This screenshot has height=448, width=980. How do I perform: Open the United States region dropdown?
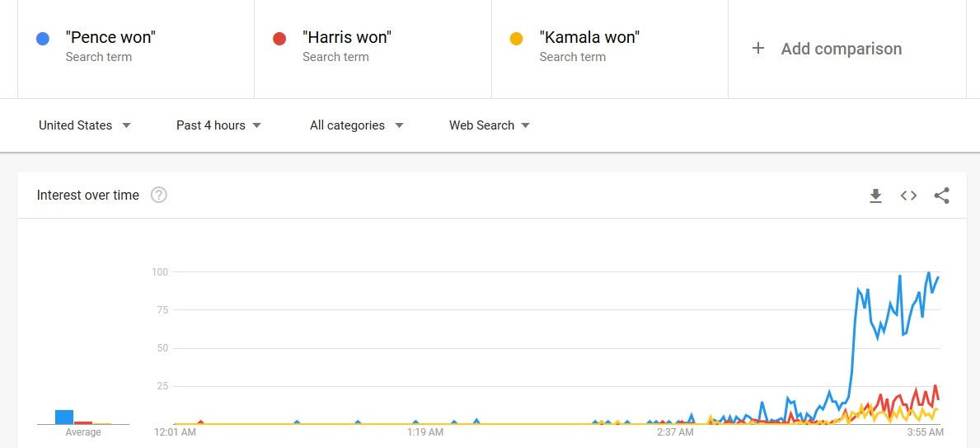pyautogui.click(x=85, y=125)
